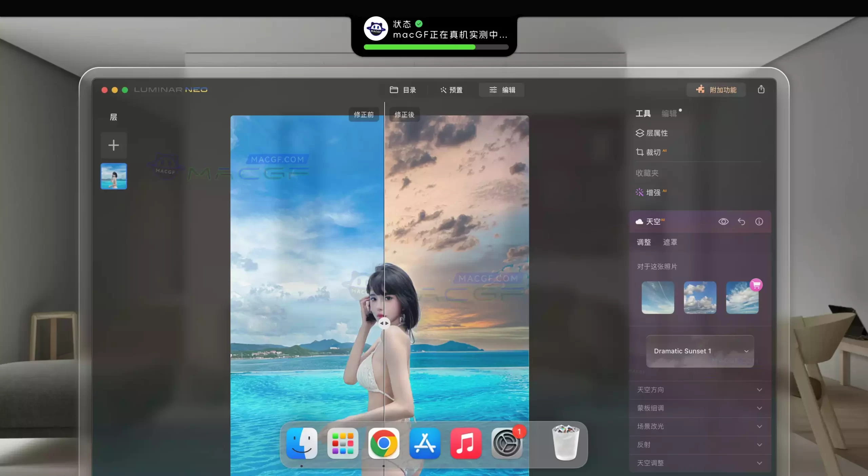This screenshot has height=476, width=868.
Task: Reset the Sky AI tool with undo arrow
Action: (x=741, y=222)
